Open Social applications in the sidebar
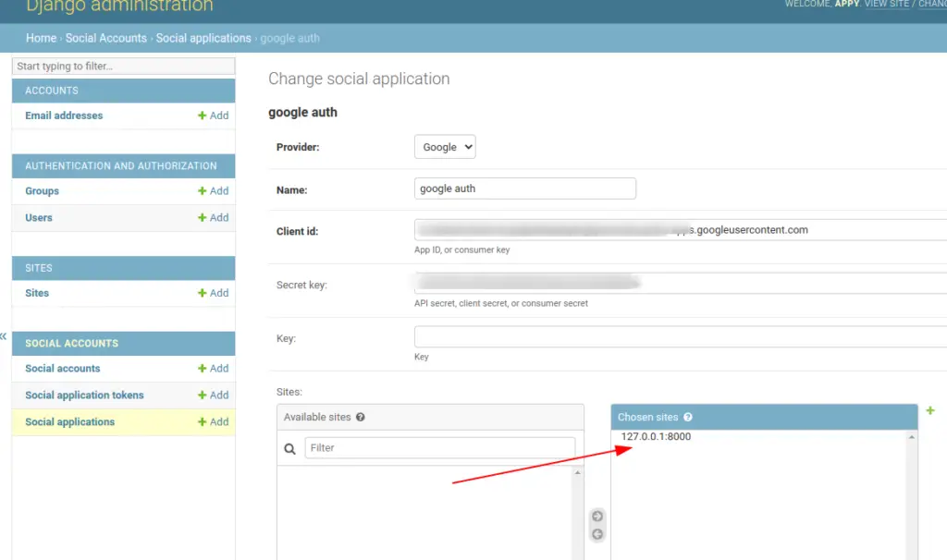The height and width of the screenshot is (560, 947). click(x=70, y=422)
